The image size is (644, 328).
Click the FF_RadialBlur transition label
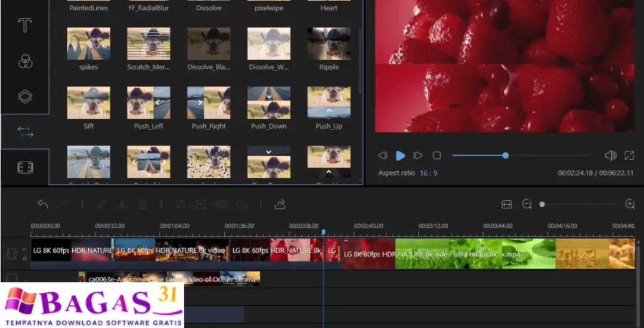[x=148, y=8]
